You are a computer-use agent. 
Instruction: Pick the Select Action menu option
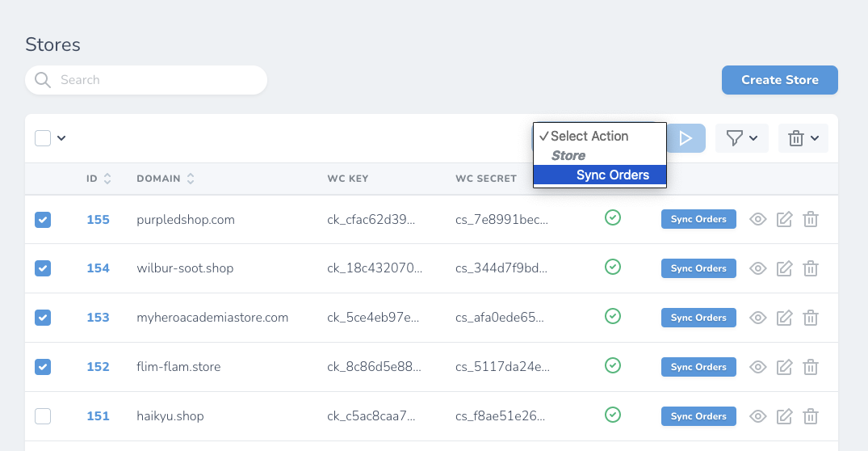(589, 136)
